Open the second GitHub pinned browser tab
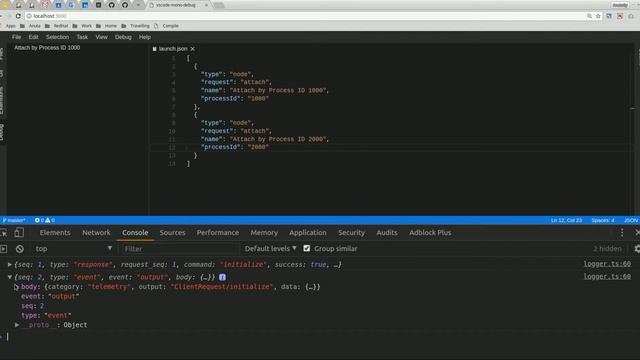The height and width of the screenshot is (360, 640). click(x=125, y=5)
